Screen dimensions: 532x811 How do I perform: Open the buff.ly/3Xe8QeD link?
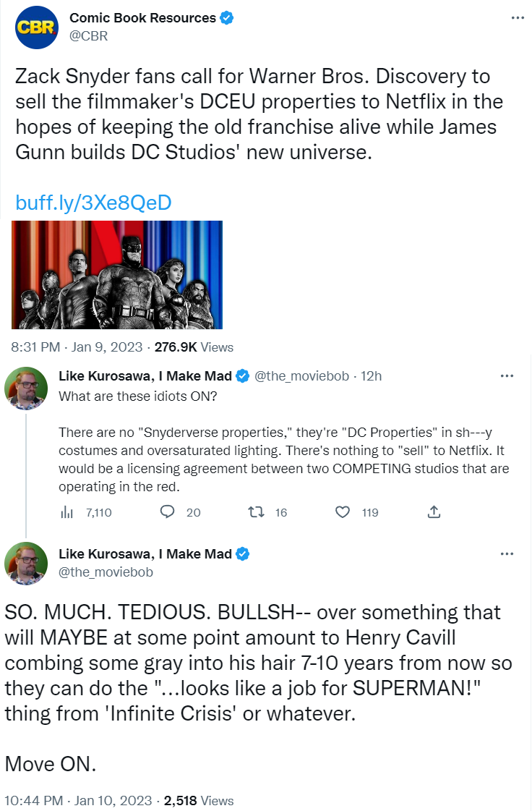pyautogui.click(x=93, y=203)
